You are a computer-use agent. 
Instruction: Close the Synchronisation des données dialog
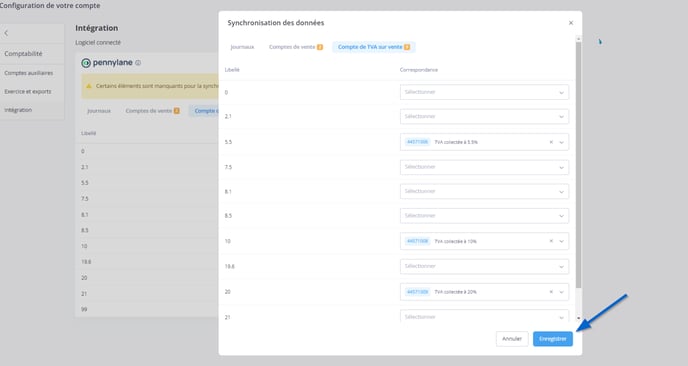(571, 23)
